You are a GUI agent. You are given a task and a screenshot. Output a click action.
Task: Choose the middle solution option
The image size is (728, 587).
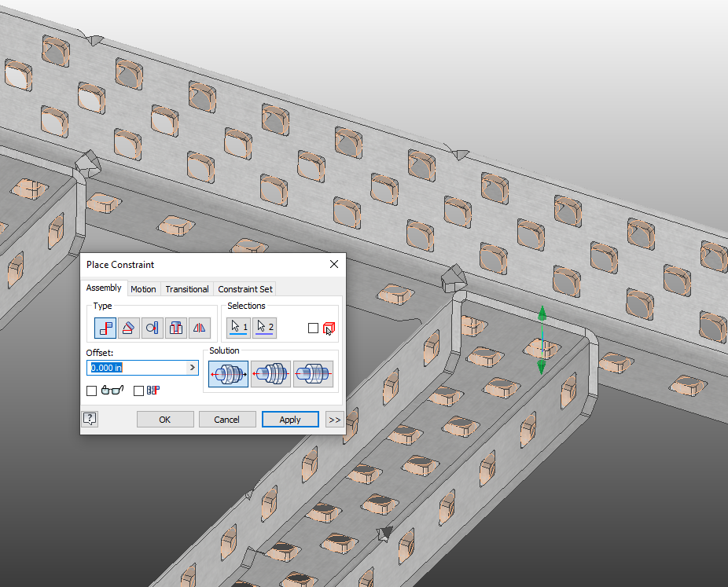(270, 374)
